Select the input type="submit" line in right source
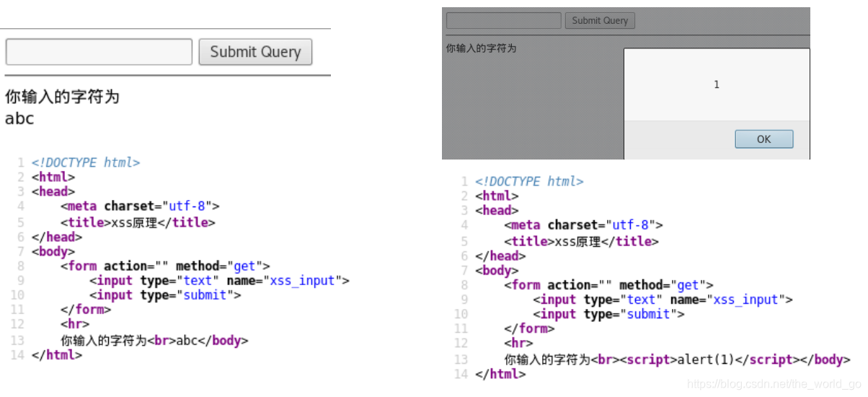The width and height of the screenshot is (868, 397). tap(608, 314)
